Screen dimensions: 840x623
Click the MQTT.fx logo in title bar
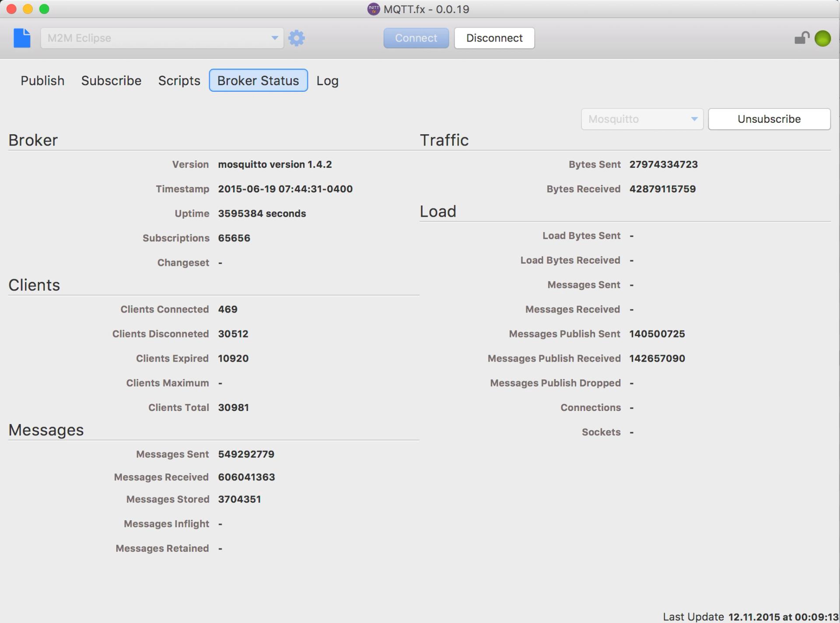(373, 9)
